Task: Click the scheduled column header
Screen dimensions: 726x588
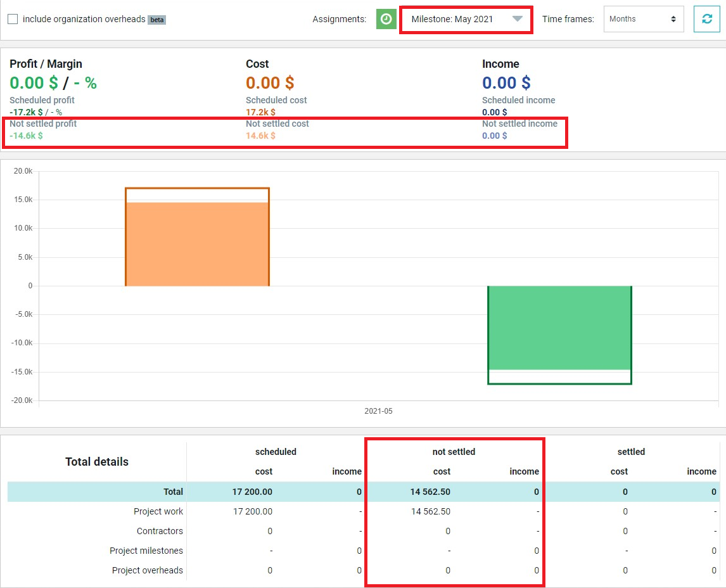Action: coord(276,452)
